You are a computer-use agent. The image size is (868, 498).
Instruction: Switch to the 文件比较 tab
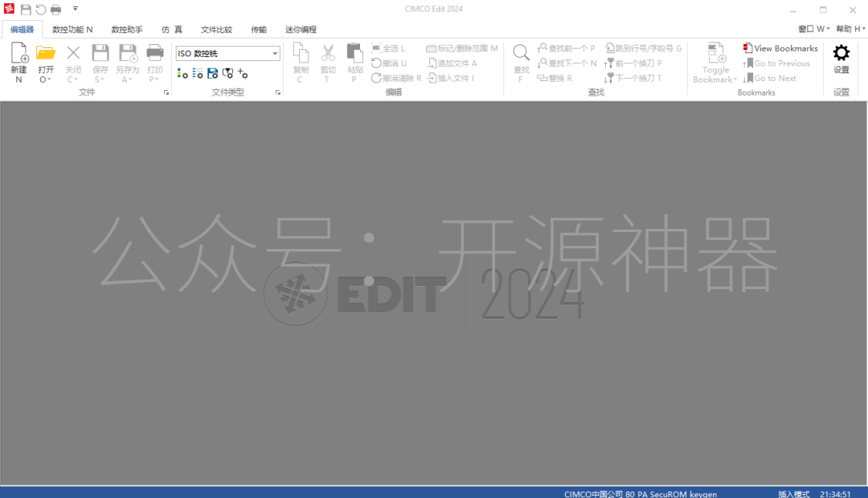coord(216,30)
